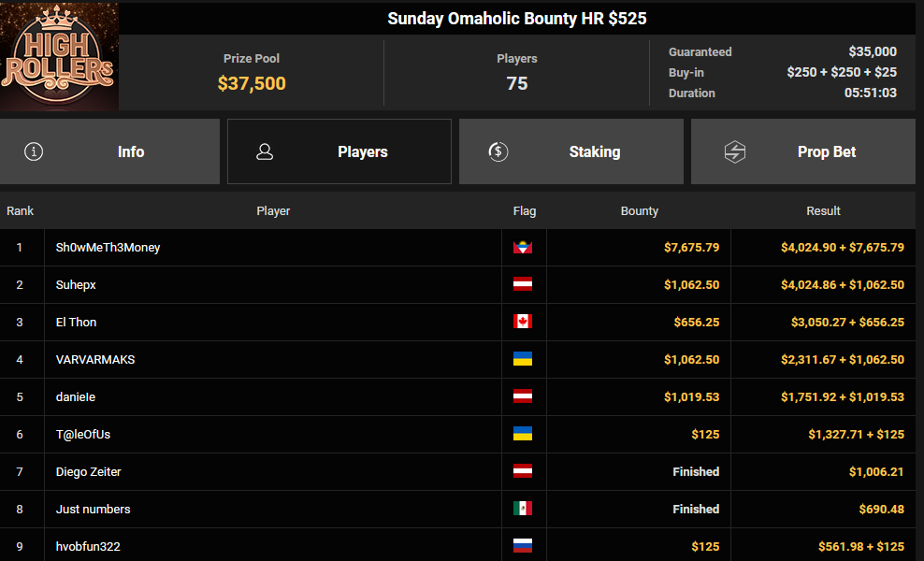This screenshot has height=561, width=924.
Task: Click the Prop Bet hexagon icon
Action: pos(735,151)
